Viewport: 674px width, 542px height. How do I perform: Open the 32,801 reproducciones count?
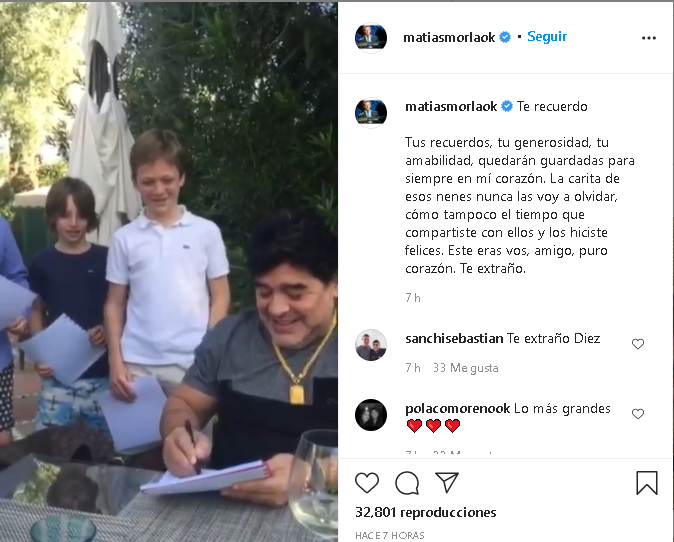(426, 512)
